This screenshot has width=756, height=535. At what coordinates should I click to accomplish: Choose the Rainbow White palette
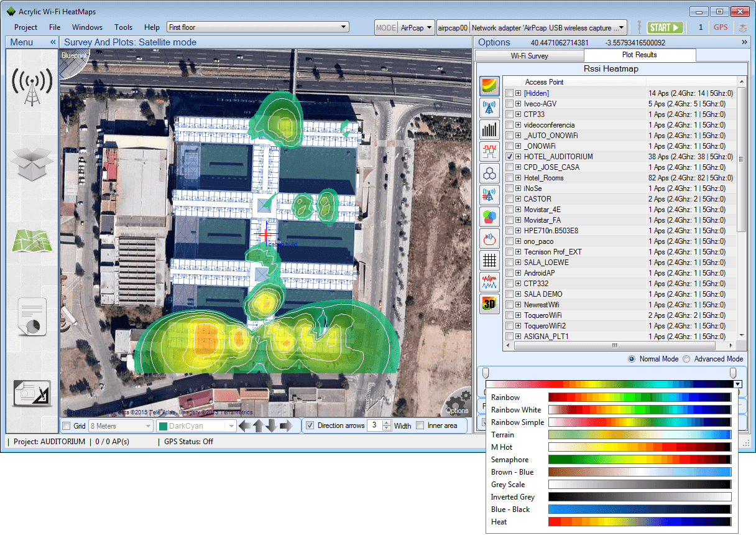point(610,410)
